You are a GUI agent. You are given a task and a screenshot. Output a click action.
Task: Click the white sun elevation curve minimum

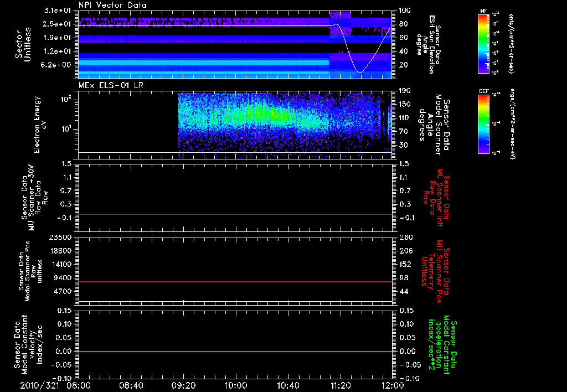pyautogui.click(x=360, y=73)
